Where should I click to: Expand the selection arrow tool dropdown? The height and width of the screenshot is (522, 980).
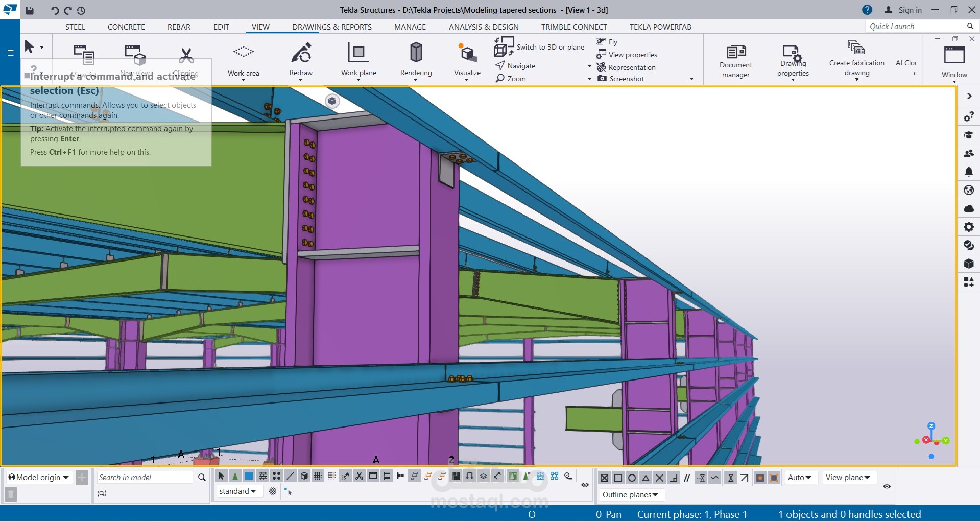tap(41, 47)
